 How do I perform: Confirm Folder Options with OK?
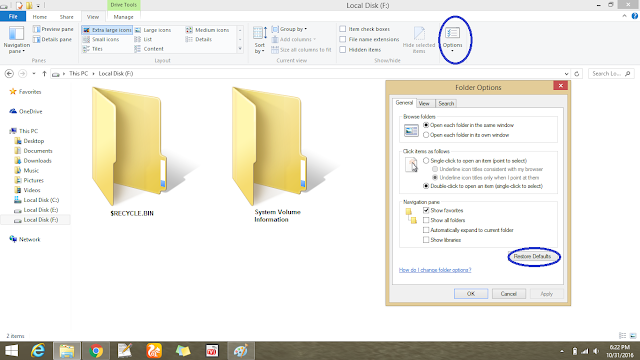(471, 293)
